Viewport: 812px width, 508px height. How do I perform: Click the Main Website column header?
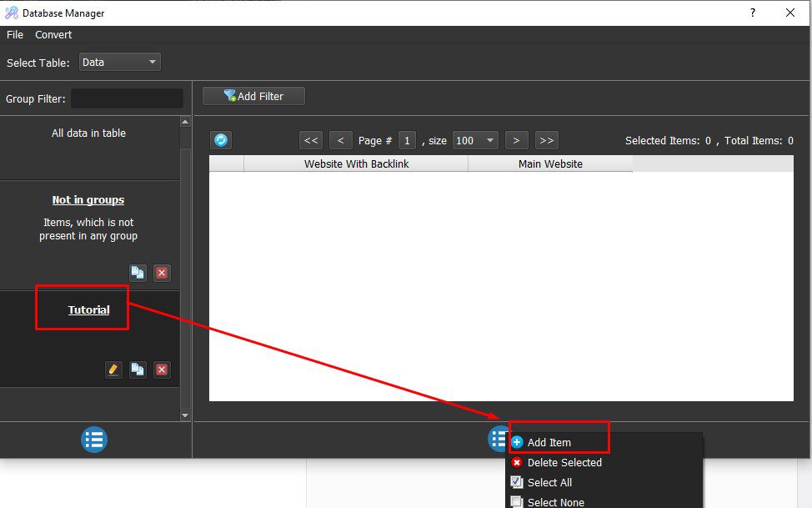pos(550,163)
